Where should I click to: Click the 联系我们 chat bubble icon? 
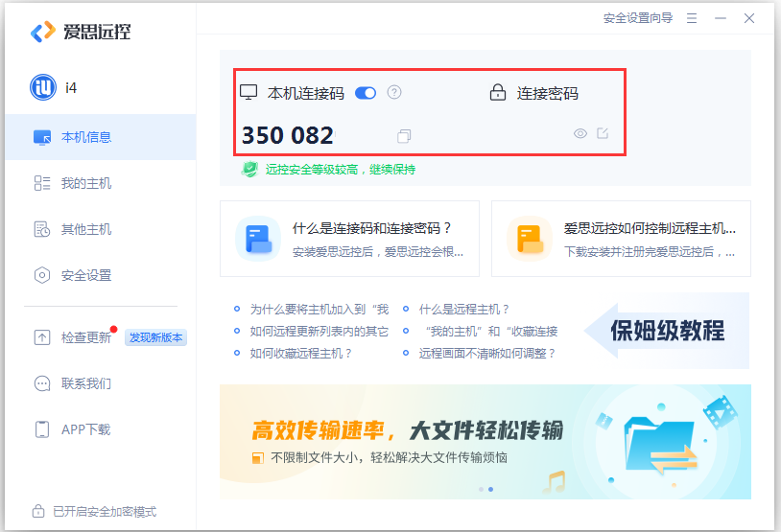tap(42, 383)
